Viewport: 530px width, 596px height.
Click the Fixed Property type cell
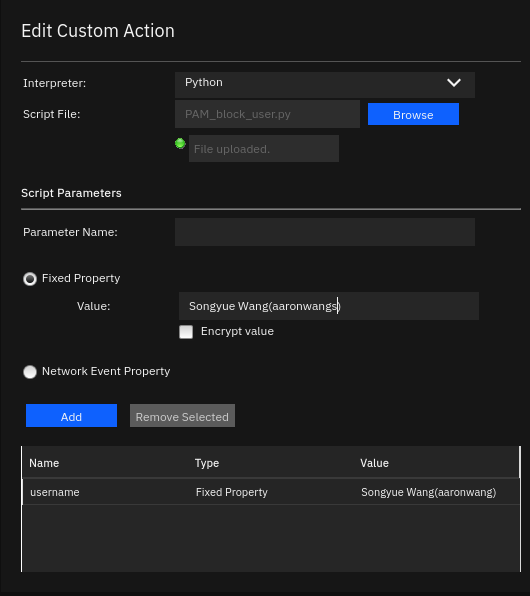[232, 492]
